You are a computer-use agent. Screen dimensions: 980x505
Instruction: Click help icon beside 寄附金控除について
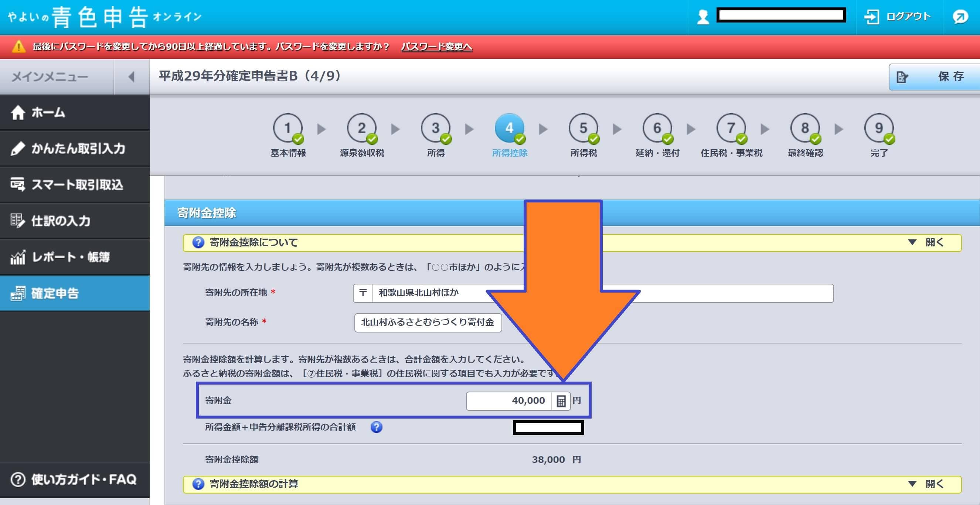[198, 243]
